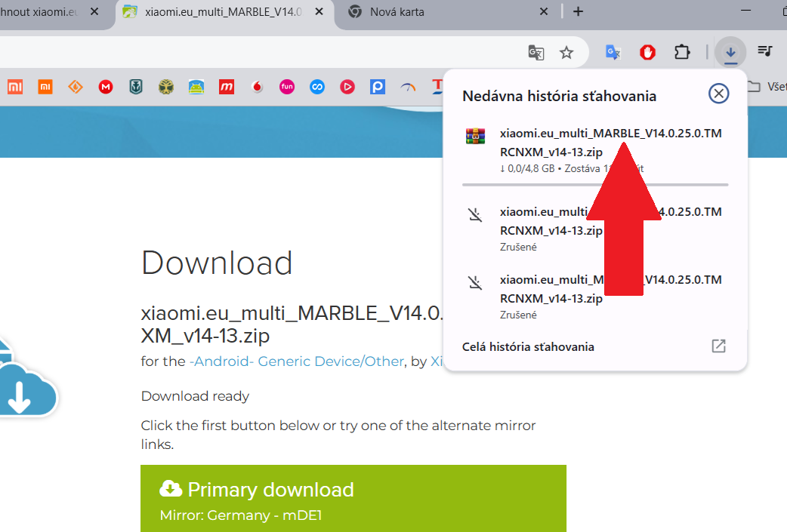Click the zip file name on the page
Image resolution: width=787 pixels, height=532 pixels.
click(x=292, y=324)
